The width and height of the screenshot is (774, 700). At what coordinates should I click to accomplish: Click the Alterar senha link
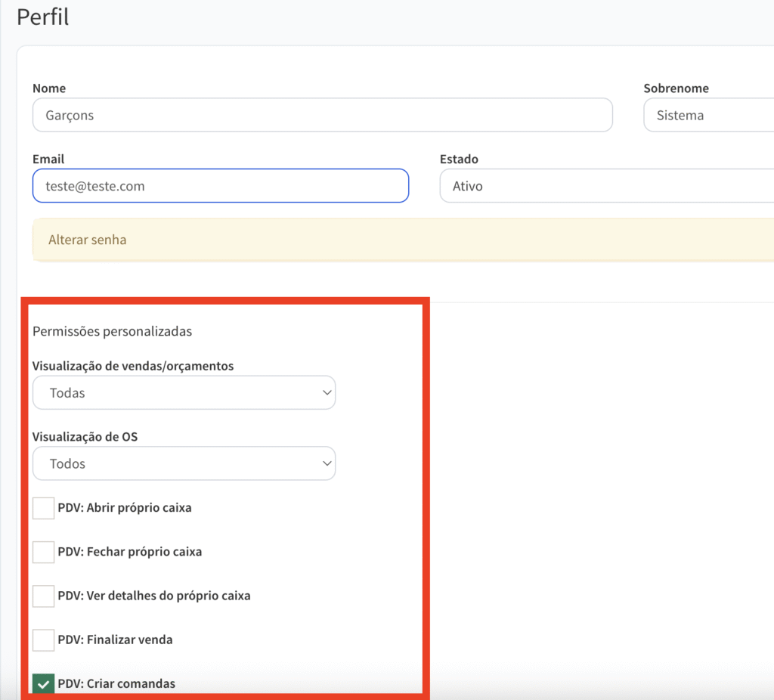pyautogui.click(x=88, y=240)
